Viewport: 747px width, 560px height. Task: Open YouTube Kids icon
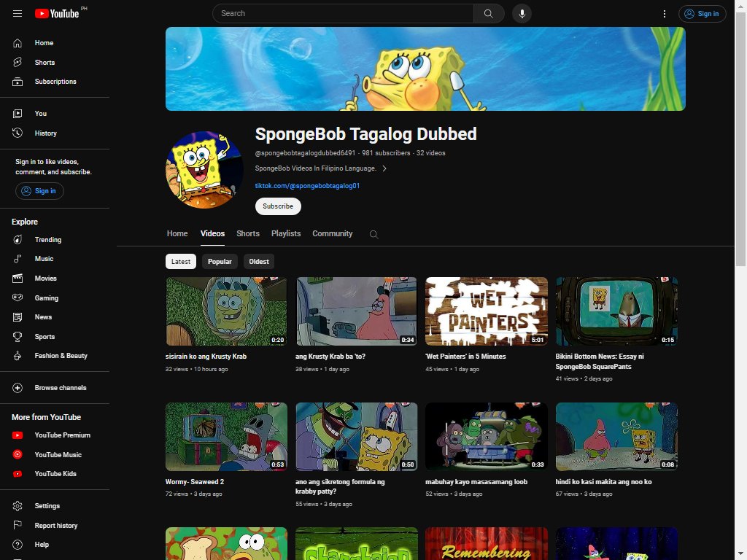click(18, 474)
